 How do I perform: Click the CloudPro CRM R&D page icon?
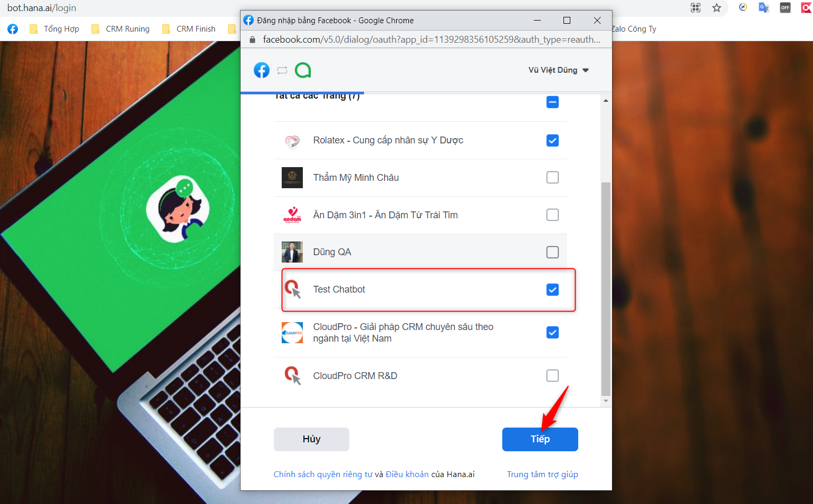tap(292, 376)
